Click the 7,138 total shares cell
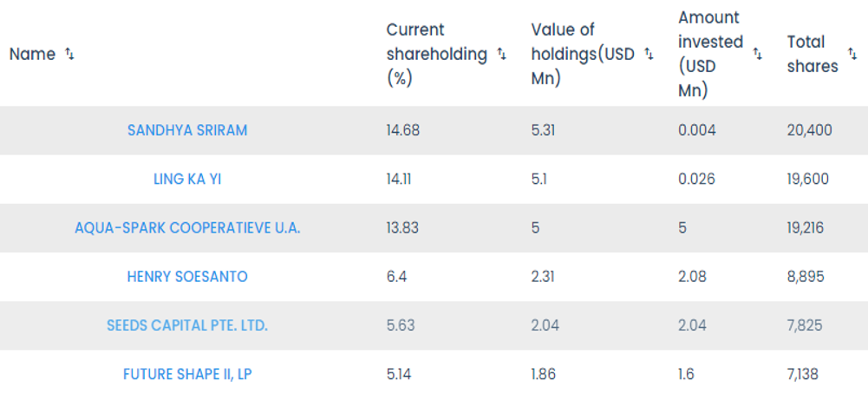The image size is (868, 394). click(x=803, y=375)
